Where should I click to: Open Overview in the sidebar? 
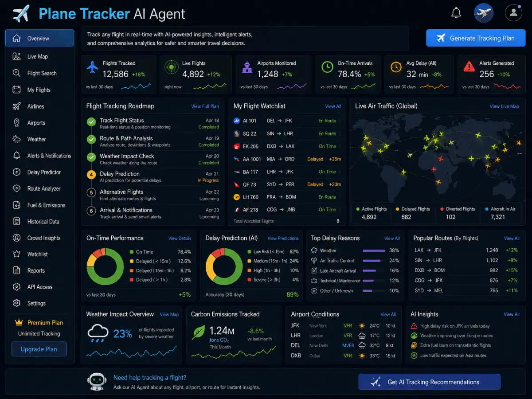pyautogui.click(x=39, y=38)
